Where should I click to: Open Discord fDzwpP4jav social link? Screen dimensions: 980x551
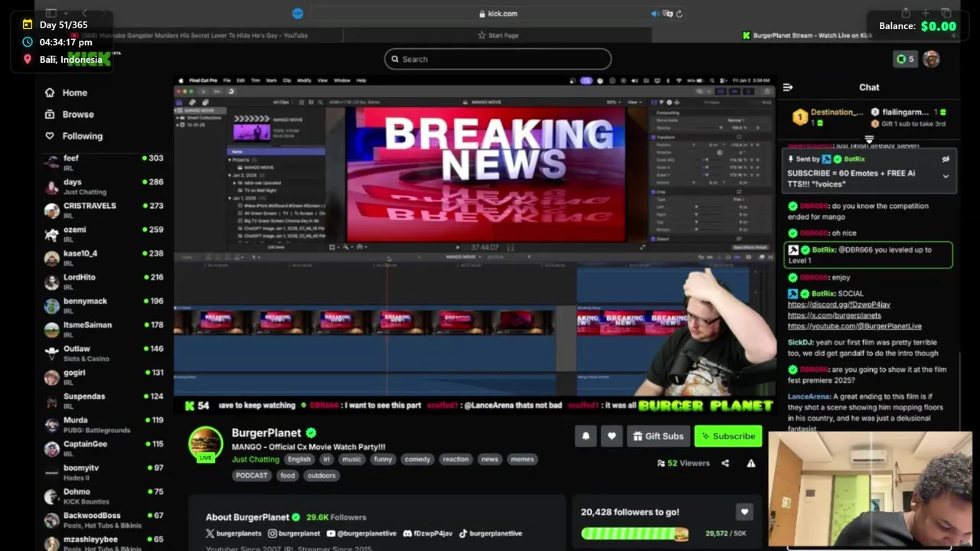point(428,533)
